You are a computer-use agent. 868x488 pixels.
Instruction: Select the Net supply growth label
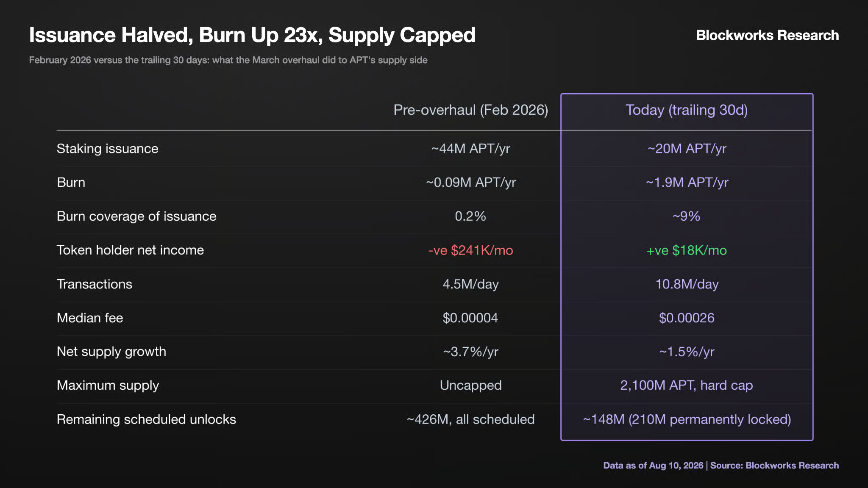pos(111,352)
